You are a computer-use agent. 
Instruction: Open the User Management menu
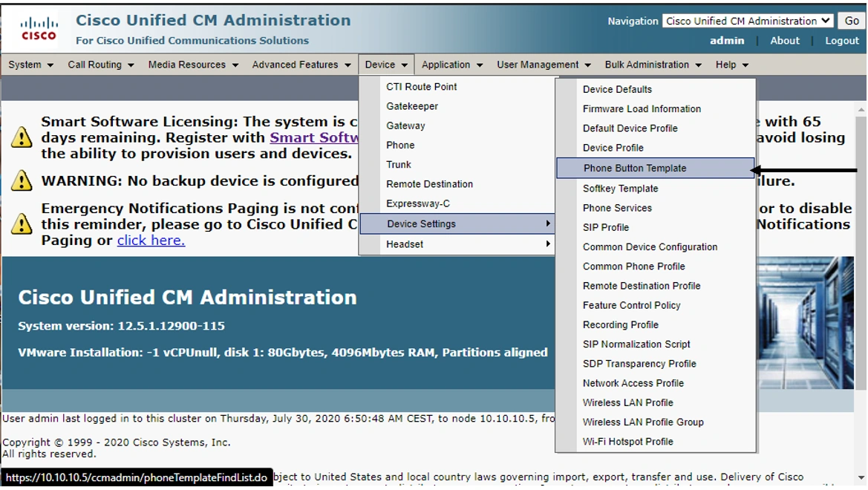[544, 65]
